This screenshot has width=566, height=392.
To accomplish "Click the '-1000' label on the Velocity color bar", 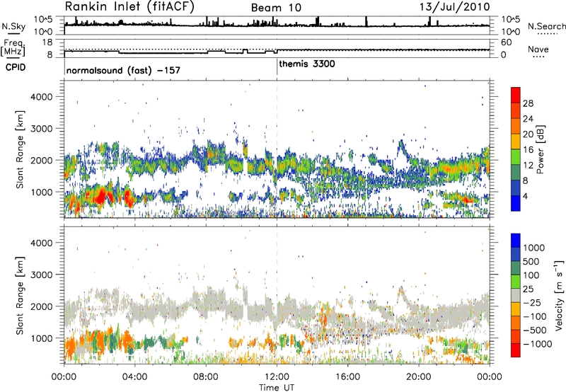I will pyautogui.click(x=537, y=344).
